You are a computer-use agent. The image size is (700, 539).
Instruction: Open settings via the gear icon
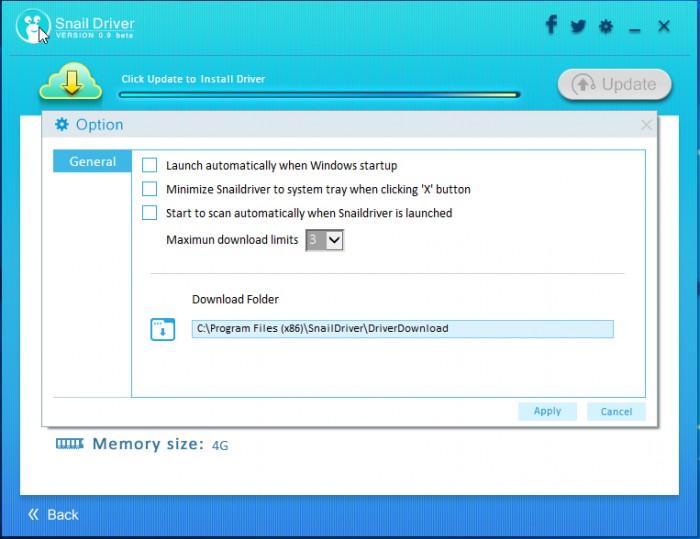[606, 26]
